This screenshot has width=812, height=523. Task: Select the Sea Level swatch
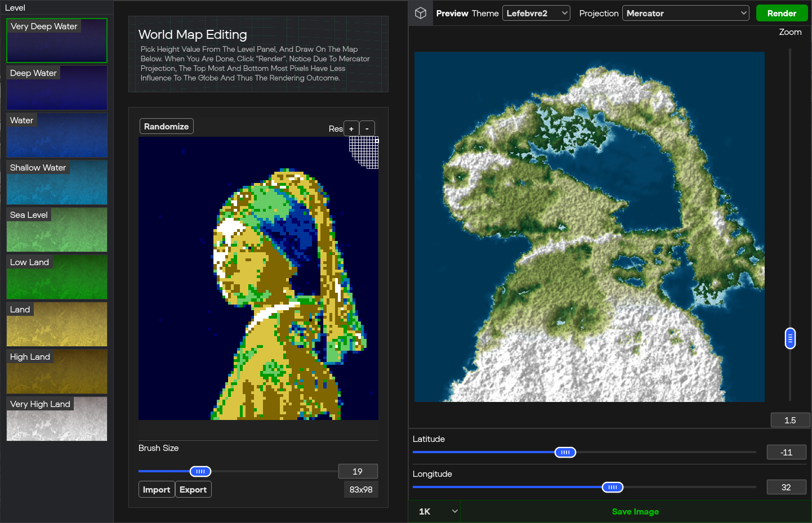coord(57,230)
